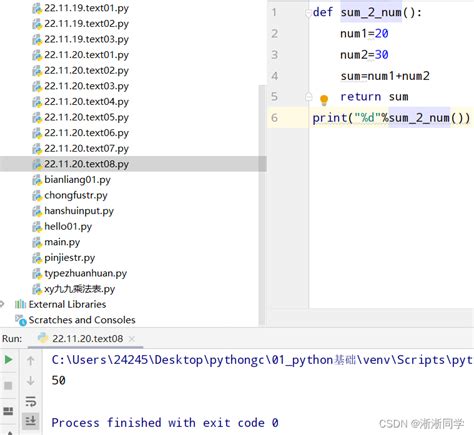Click the up arrow in Run panel
The image size is (474, 435).
point(31,360)
